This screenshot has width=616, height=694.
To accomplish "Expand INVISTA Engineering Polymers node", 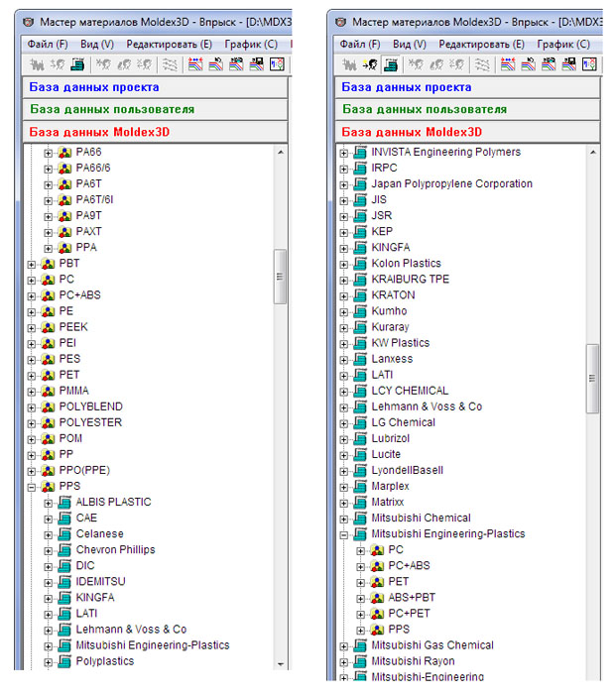I will point(343,153).
